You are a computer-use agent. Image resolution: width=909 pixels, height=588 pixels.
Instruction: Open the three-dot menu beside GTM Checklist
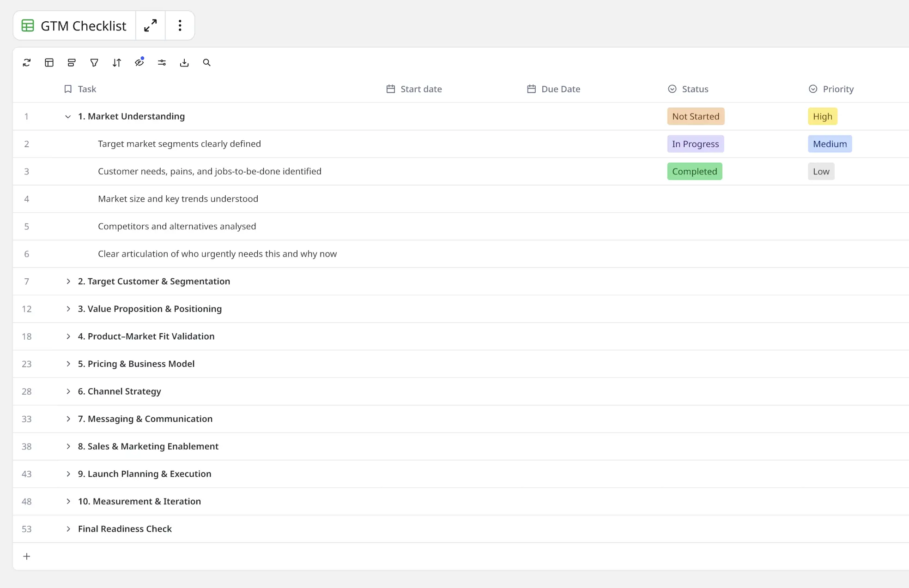[180, 25]
